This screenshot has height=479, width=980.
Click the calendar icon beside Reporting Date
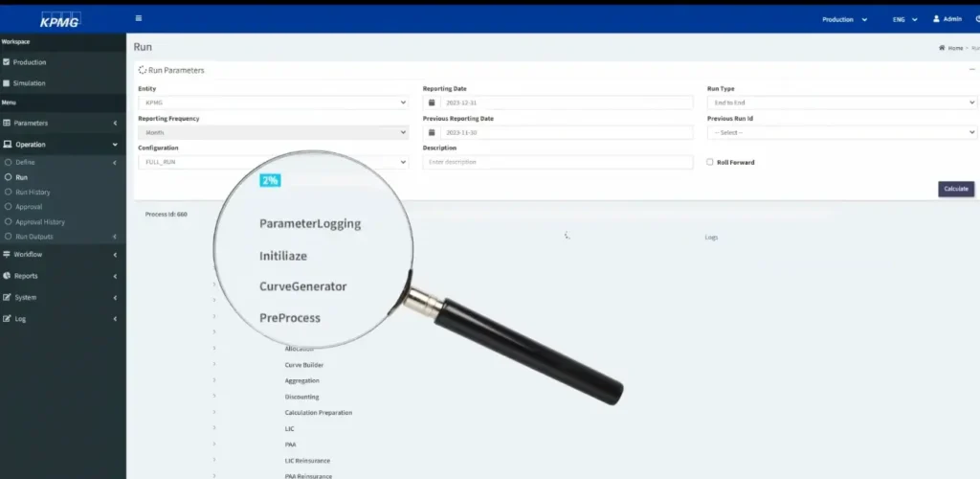pyautogui.click(x=432, y=103)
